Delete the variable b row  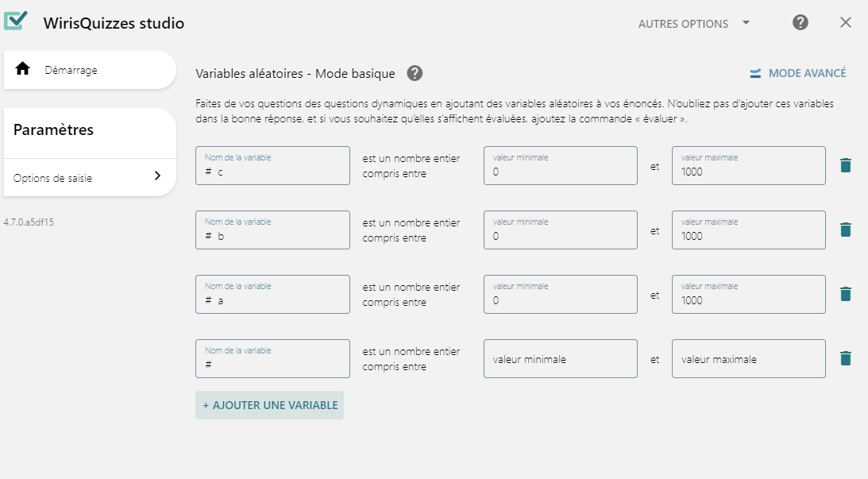(845, 230)
